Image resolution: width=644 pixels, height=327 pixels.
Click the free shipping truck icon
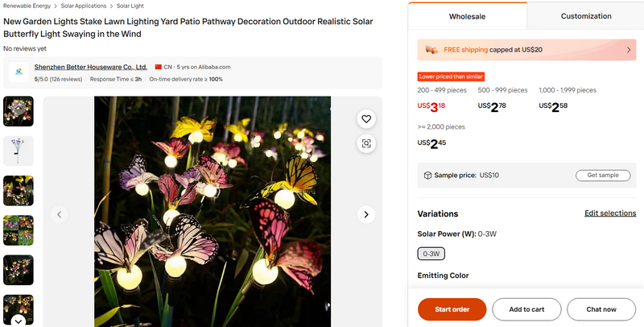432,49
